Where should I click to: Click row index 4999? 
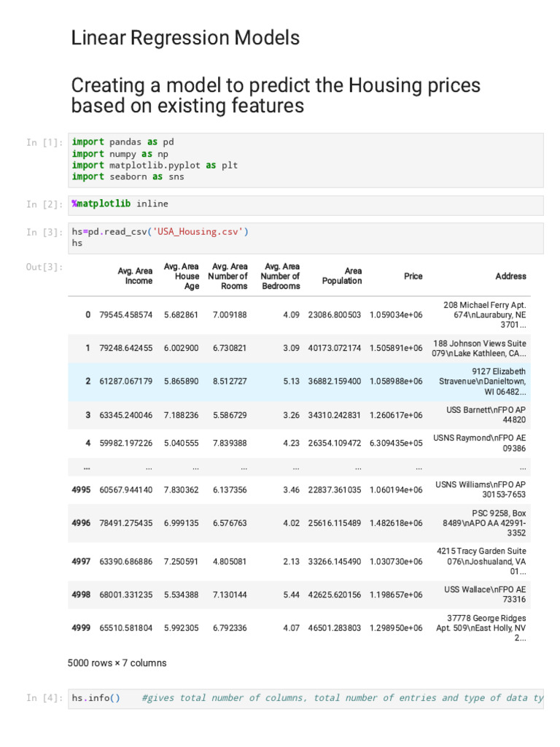81,628
